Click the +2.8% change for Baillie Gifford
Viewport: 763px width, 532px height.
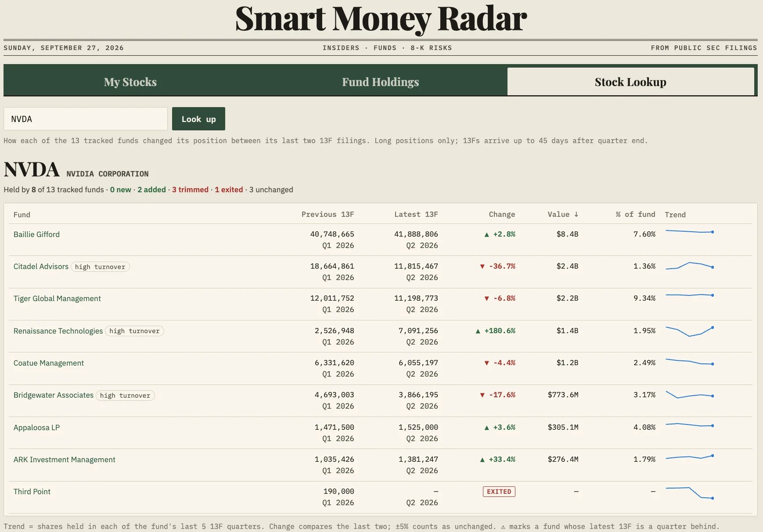click(x=500, y=234)
